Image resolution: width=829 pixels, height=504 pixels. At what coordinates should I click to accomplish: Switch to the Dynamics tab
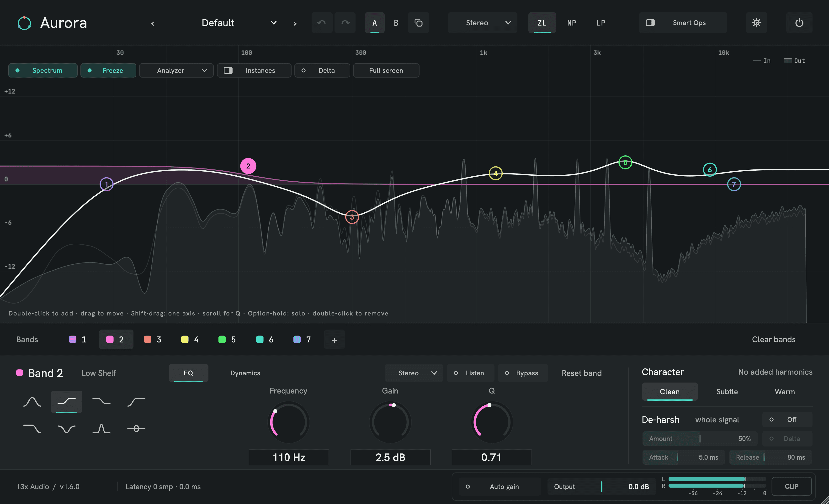pyautogui.click(x=245, y=373)
